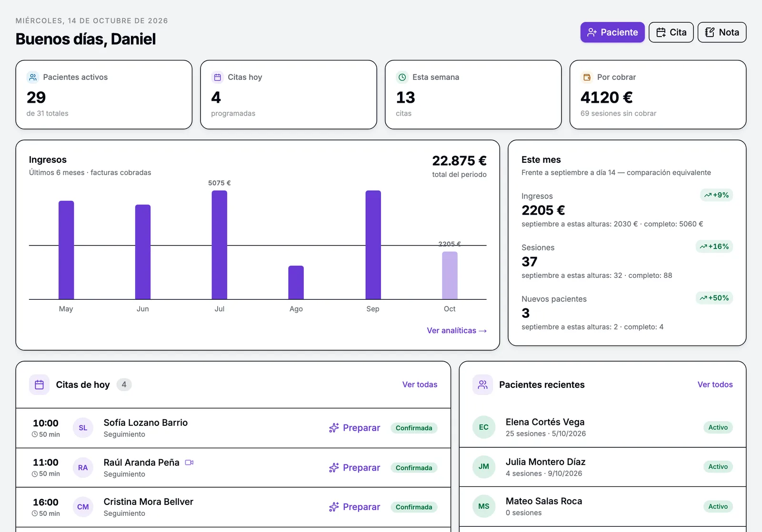Click video call icon beside Raúl Aranda Peña
Viewport: 762px width, 532px height.
(x=189, y=463)
